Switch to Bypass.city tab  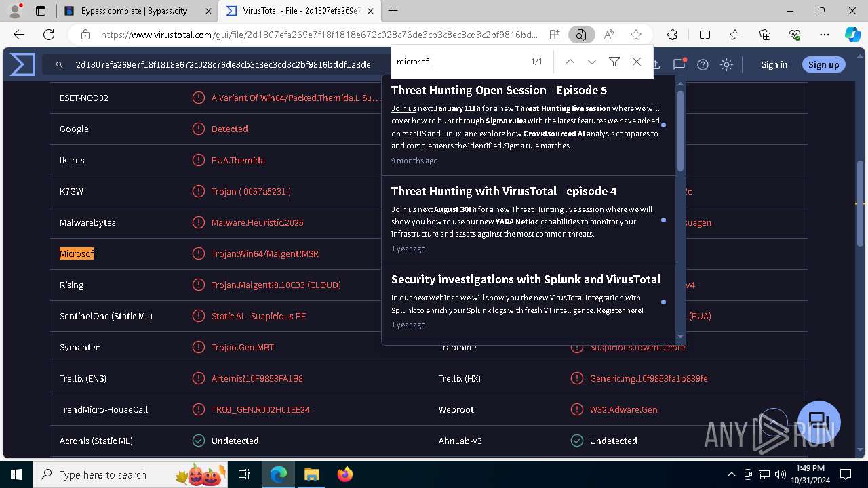138,11
